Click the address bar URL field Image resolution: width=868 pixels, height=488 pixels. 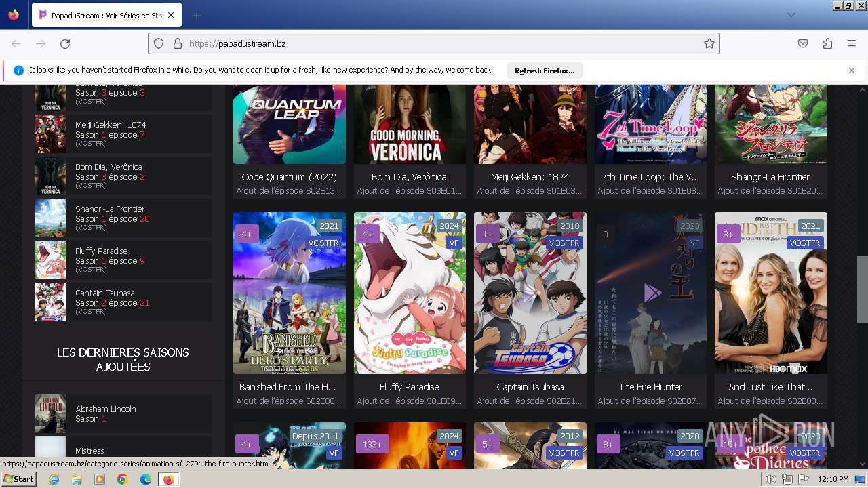click(x=434, y=43)
